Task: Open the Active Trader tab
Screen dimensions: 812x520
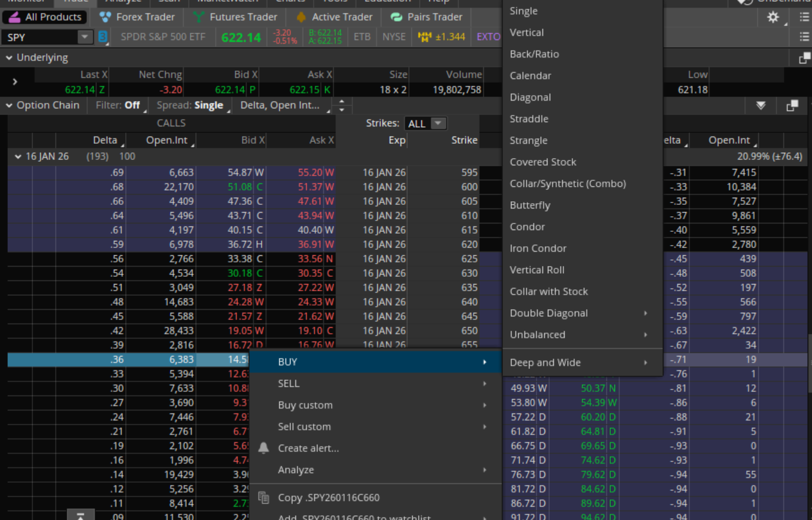Action: click(x=334, y=17)
